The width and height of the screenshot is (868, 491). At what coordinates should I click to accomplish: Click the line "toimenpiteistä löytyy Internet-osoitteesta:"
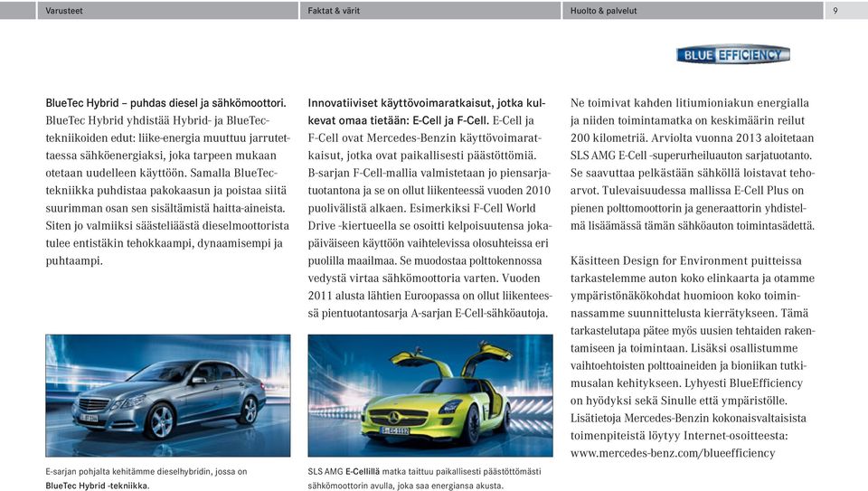click(679, 436)
